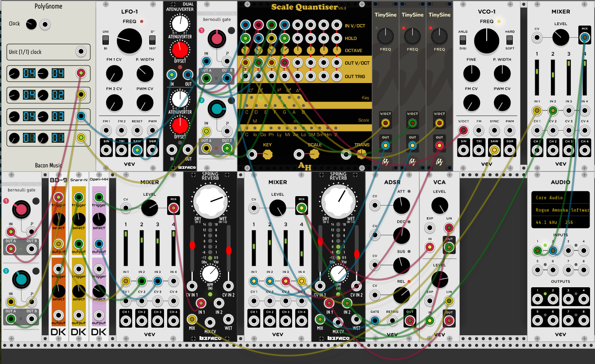
Task: Click the LFO-1 SQR output jack
Action: pyautogui.click(x=153, y=150)
